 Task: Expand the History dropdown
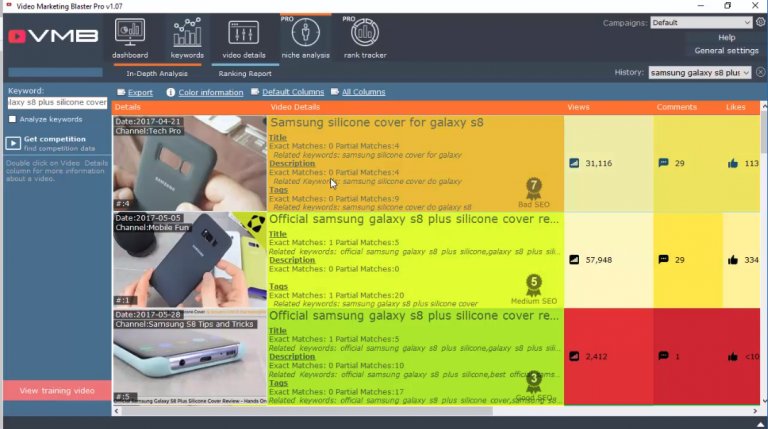[x=745, y=72]
